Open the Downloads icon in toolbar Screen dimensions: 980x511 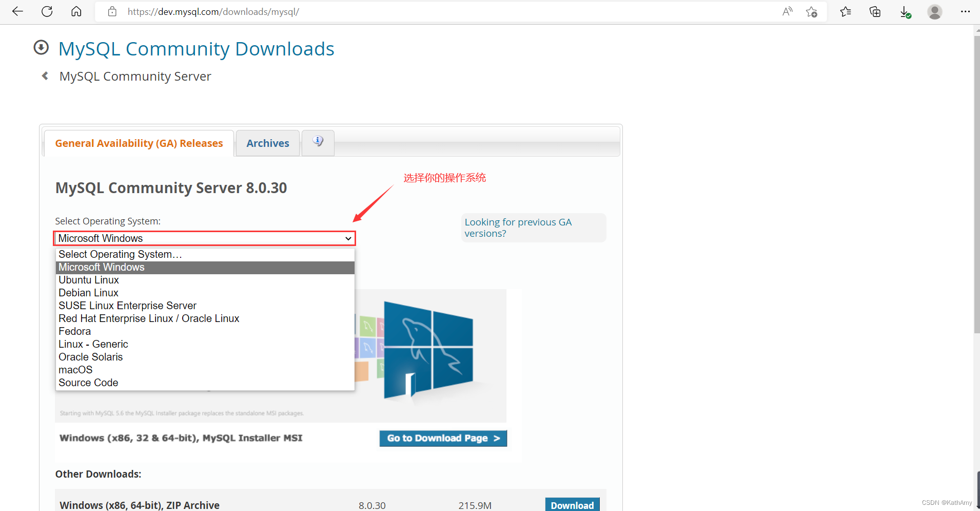click(x=905, y=12)
